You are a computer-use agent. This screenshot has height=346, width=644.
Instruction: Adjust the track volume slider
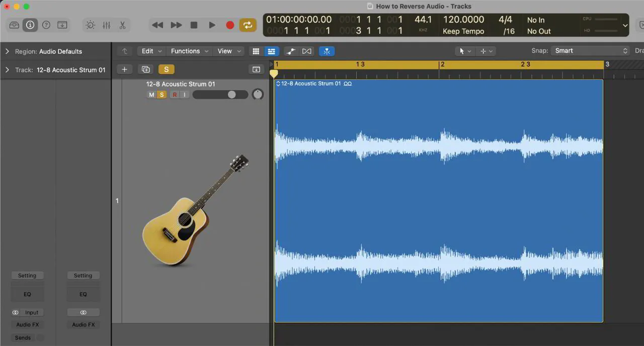(231, 95)
